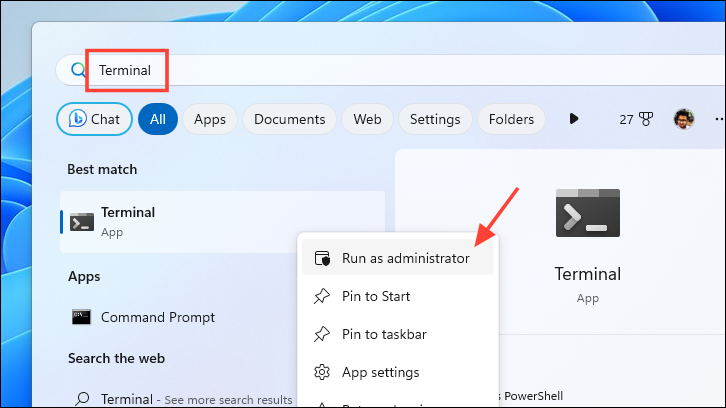Switch to the Folders filter tab
The width and height of the screenshot is (726, 408).
click(511, 119)
